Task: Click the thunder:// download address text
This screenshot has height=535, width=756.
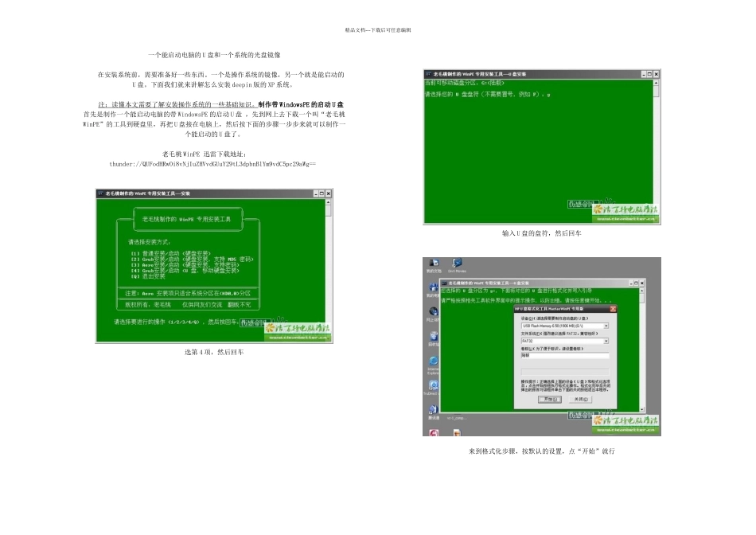Action: click(x=212, y=164)
